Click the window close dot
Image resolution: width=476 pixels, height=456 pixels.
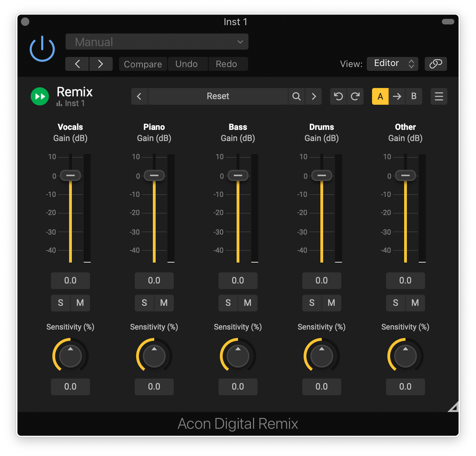[x=25, y=22]
